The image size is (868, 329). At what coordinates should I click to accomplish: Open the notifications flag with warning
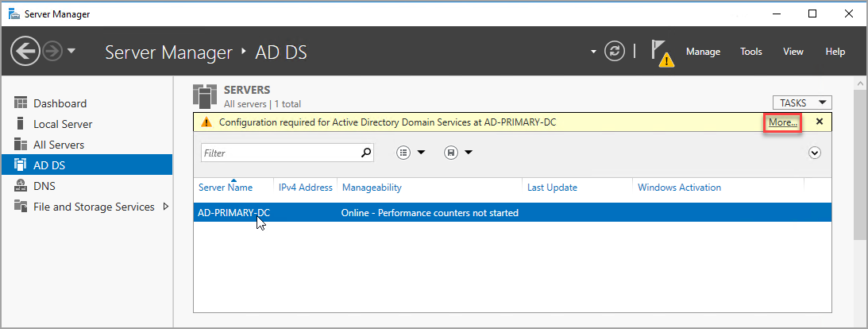pos(661,52)
